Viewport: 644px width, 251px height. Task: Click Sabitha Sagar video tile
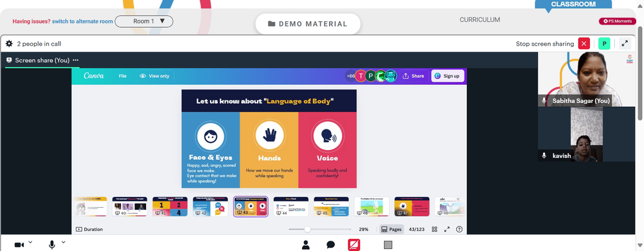[587, 79]
